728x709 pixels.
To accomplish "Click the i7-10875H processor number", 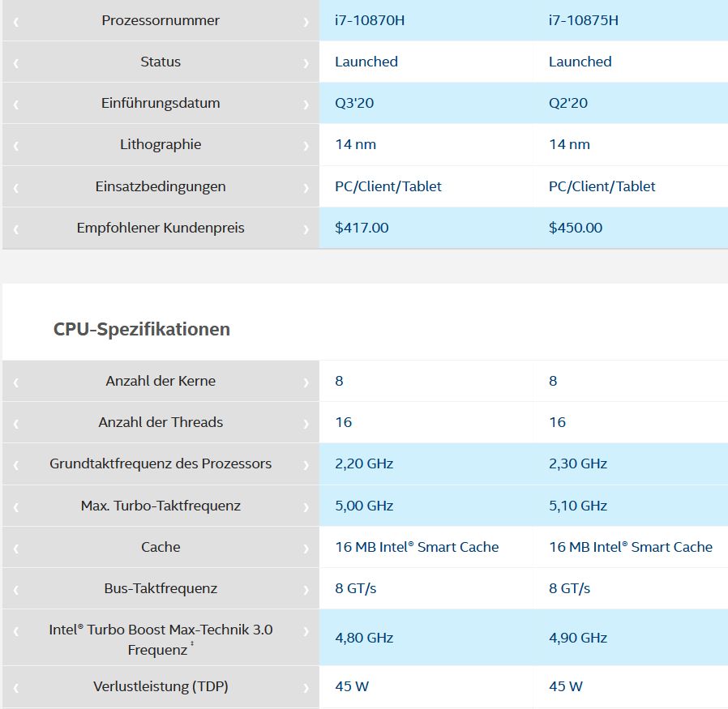I will [x=583, y=20].
